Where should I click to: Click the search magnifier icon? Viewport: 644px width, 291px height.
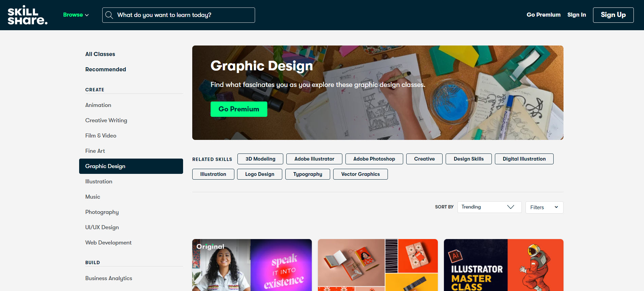point(109,15)
